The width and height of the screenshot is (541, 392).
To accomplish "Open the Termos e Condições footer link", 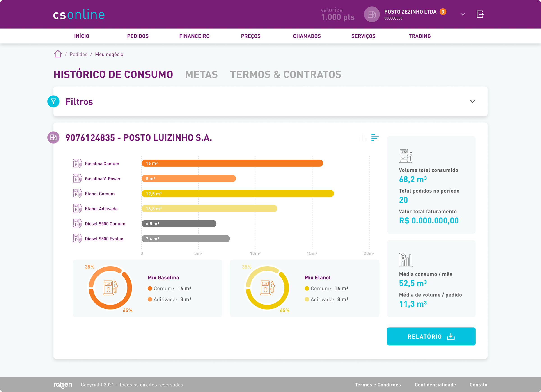I will click(x=378, y=385).
